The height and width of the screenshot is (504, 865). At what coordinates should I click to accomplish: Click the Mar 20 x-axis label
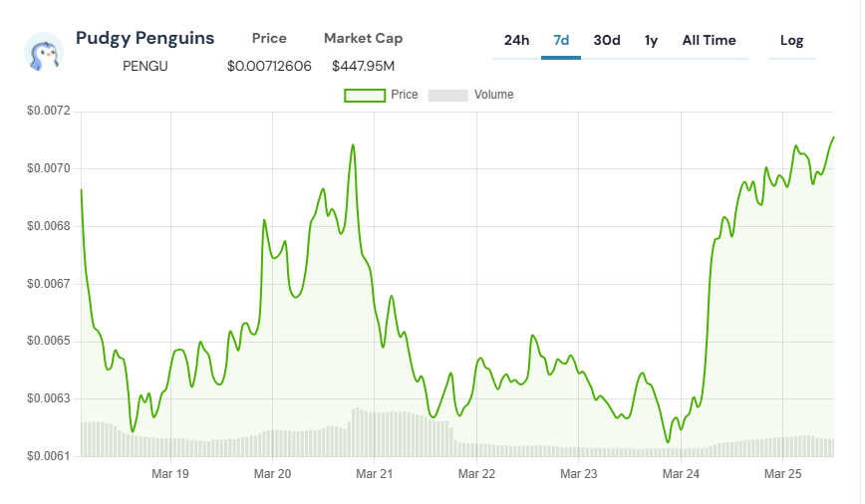[272, 474]
